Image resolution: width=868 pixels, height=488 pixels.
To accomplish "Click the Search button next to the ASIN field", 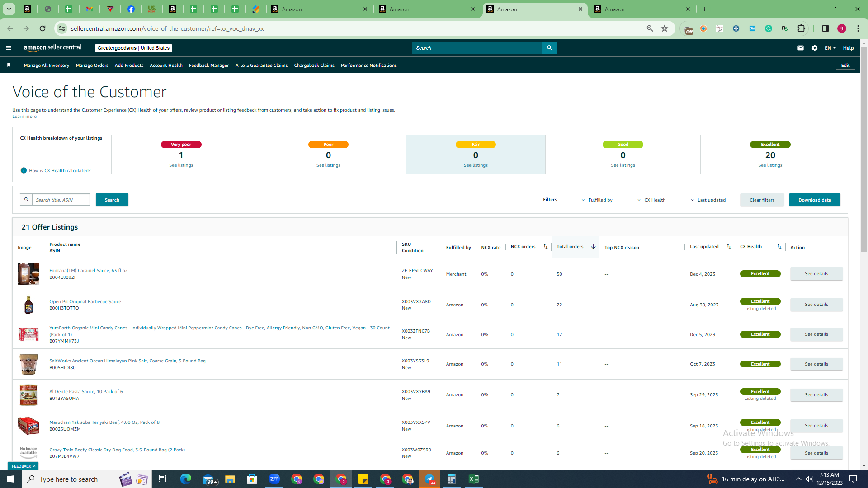I will pos(112,200).
